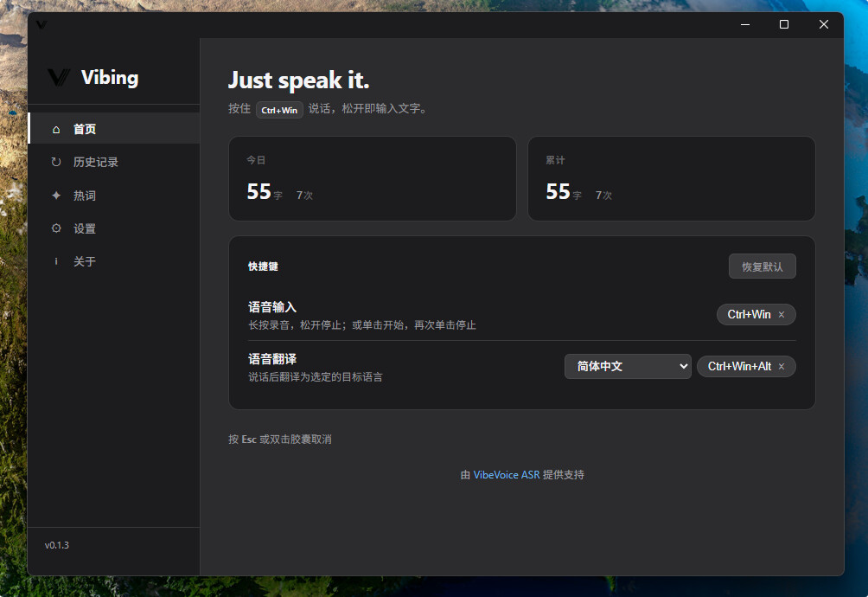Open the VibeVoice ASR link
Screen dimensions: 868x597
[507, 475]
